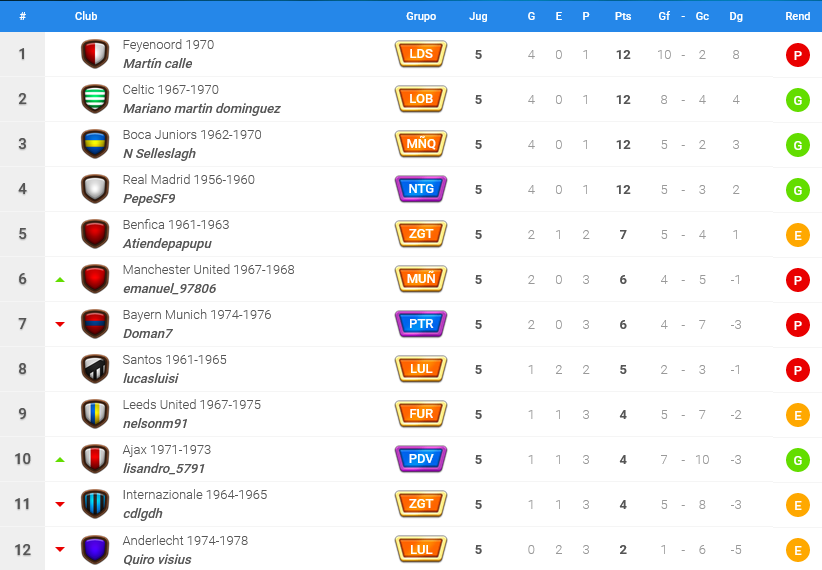822x570 pixels.
Task: Click the Feyenoord 1970 club shield icon
Action: coord(95,54)
